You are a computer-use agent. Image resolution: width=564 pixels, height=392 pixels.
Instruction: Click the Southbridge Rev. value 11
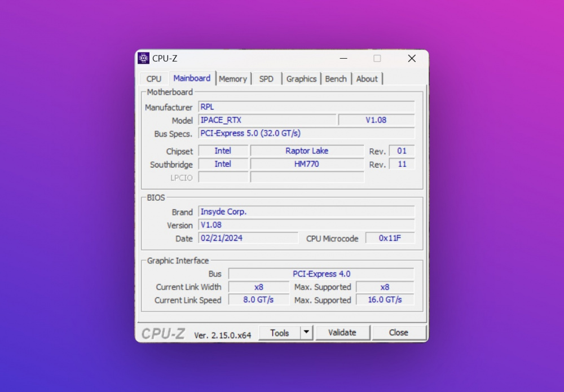tap(402, 164)
